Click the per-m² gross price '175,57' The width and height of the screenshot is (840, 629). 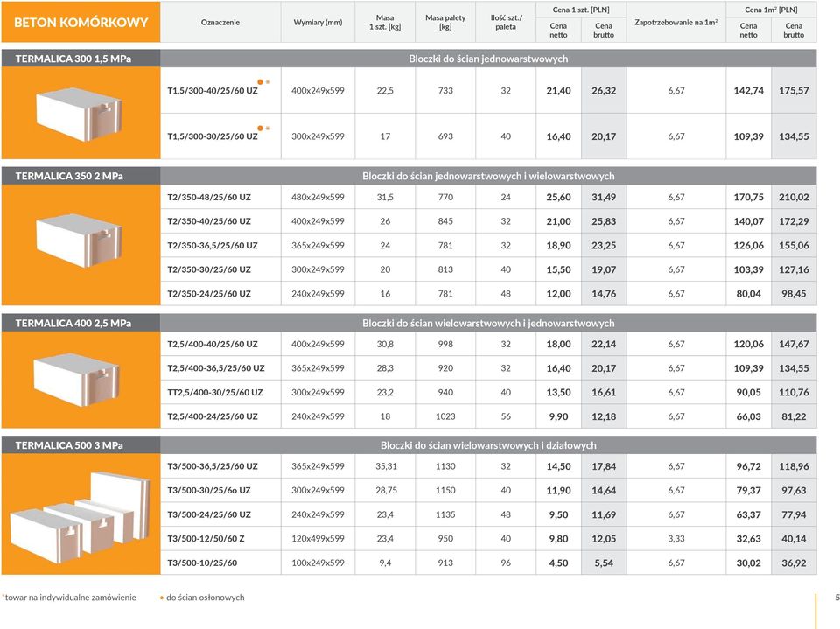[x=794, y=91]
